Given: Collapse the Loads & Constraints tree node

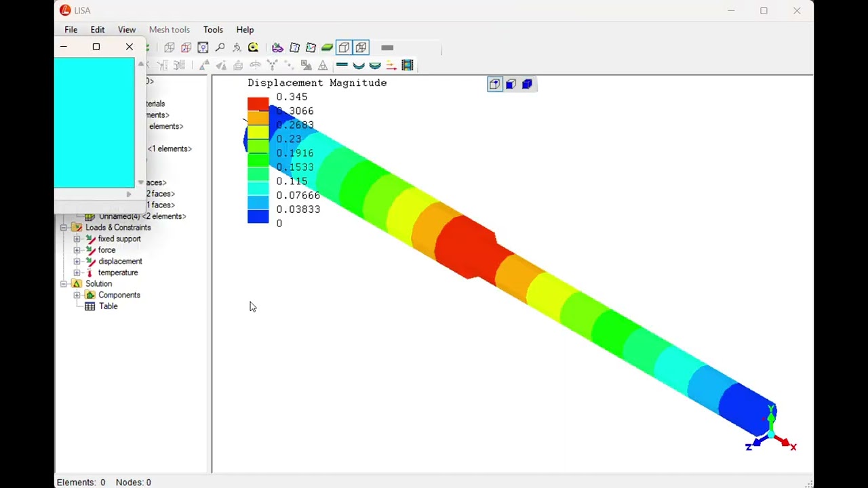Looking at the screenshot, I should pos(64,228).
